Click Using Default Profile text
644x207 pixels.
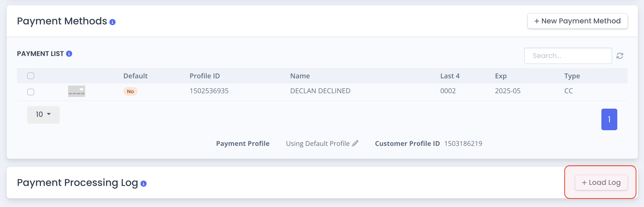point(318,144)
